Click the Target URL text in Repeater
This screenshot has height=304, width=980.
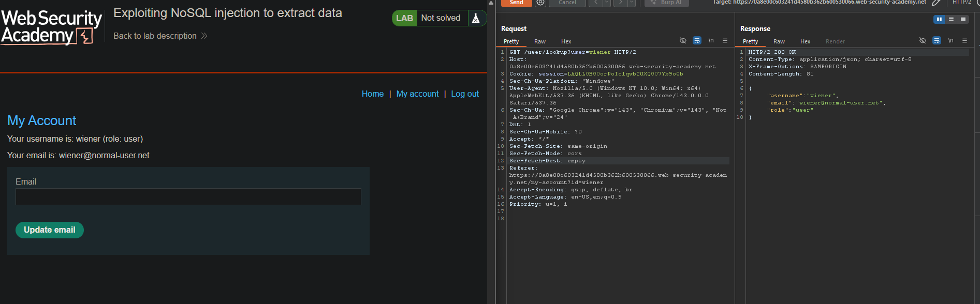click(820, 3)
